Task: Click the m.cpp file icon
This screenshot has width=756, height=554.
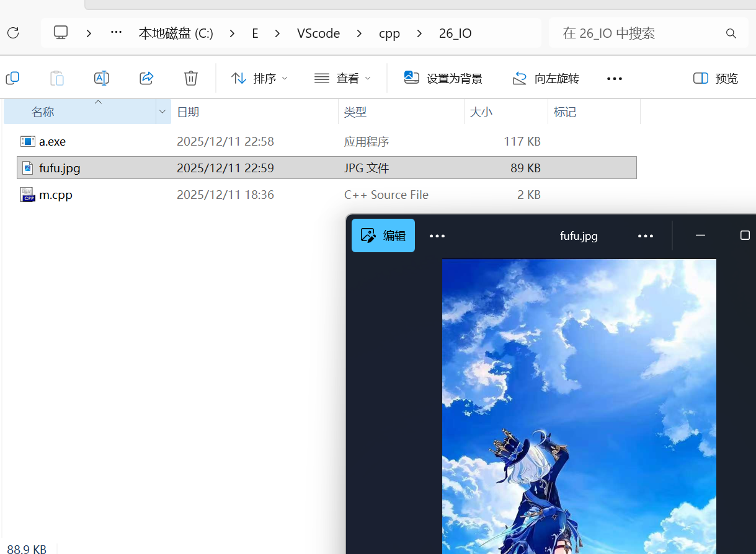Action: coord(27,195)
